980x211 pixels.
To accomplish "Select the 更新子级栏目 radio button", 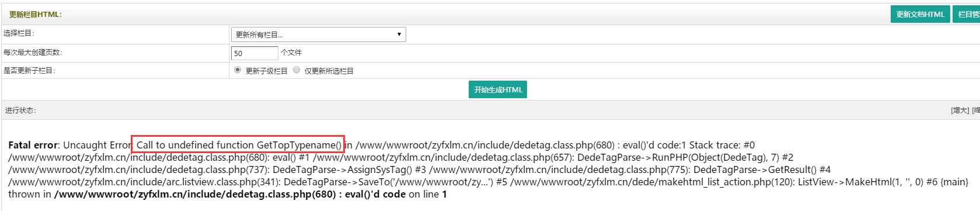I will click(x=238, y=70).
